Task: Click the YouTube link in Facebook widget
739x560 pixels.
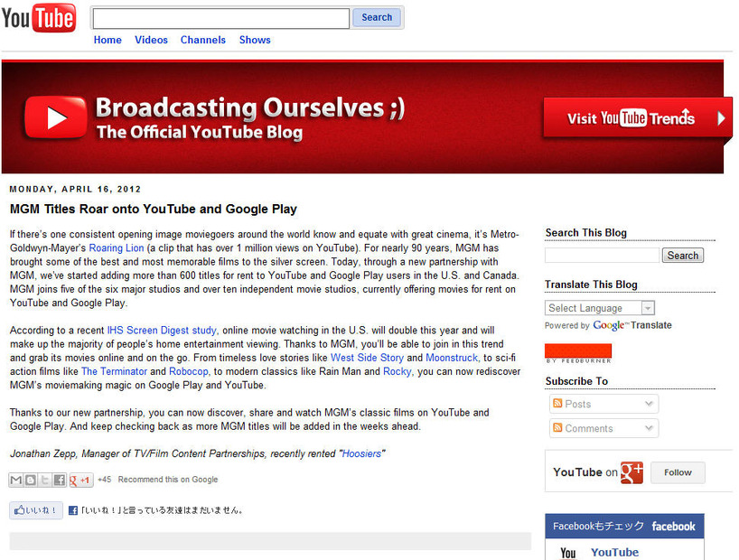Action: click(614, 552)
